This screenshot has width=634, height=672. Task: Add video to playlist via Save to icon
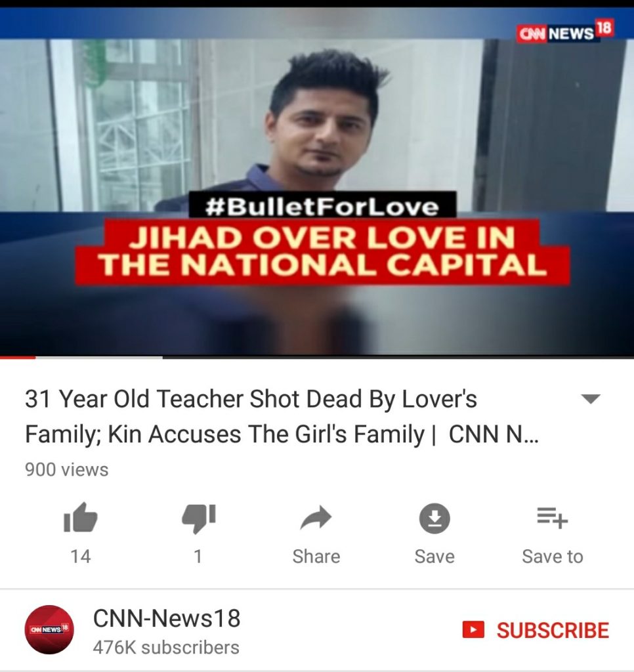pos(553,518)
